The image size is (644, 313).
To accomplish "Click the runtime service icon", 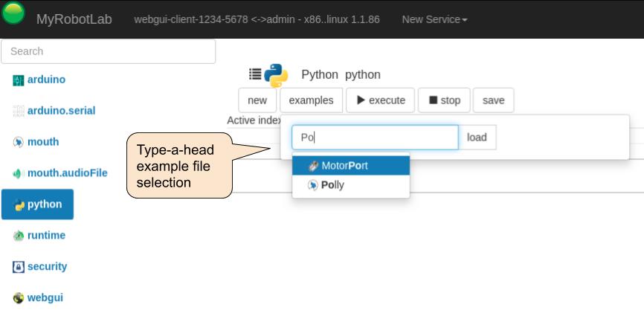I will [x=19, y=236].
